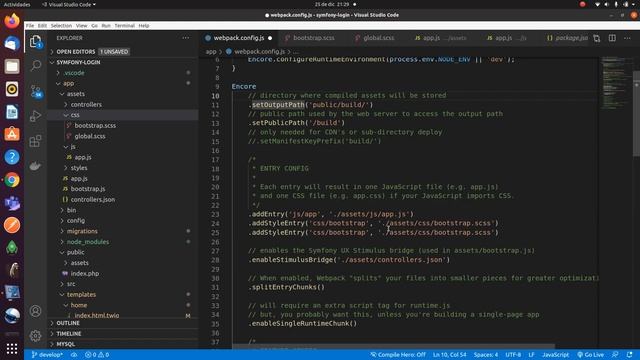This screenshot has width=640, height=360.
Task: Switch to the bootstrap.scss tab
Action: click(x=313, y=38)
